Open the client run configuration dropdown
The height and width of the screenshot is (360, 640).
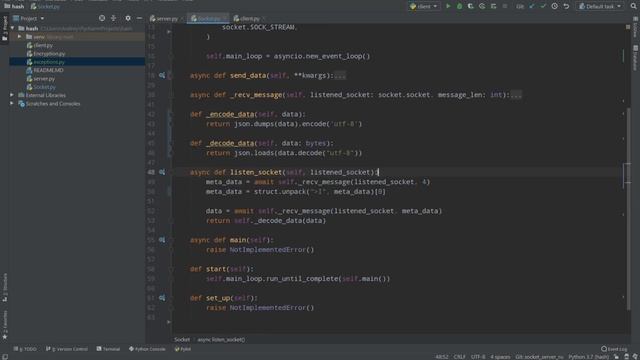tap(424, 6)
